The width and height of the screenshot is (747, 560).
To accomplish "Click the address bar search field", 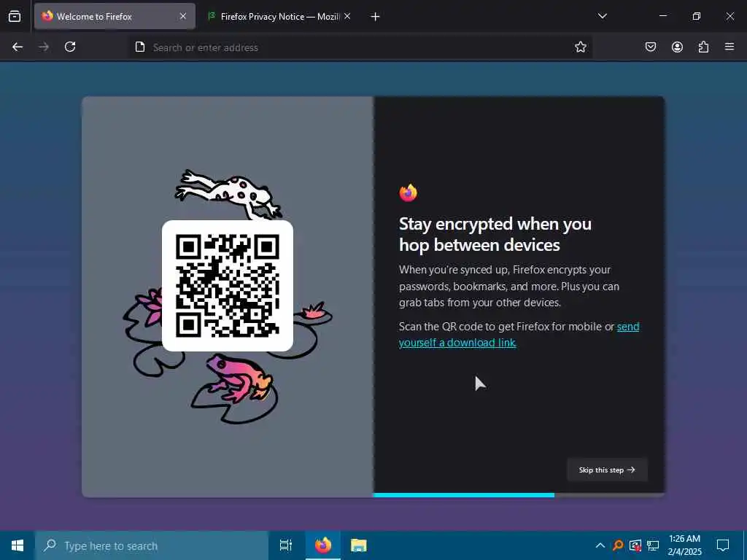I will pyautogui.click(x=361, y=47).
